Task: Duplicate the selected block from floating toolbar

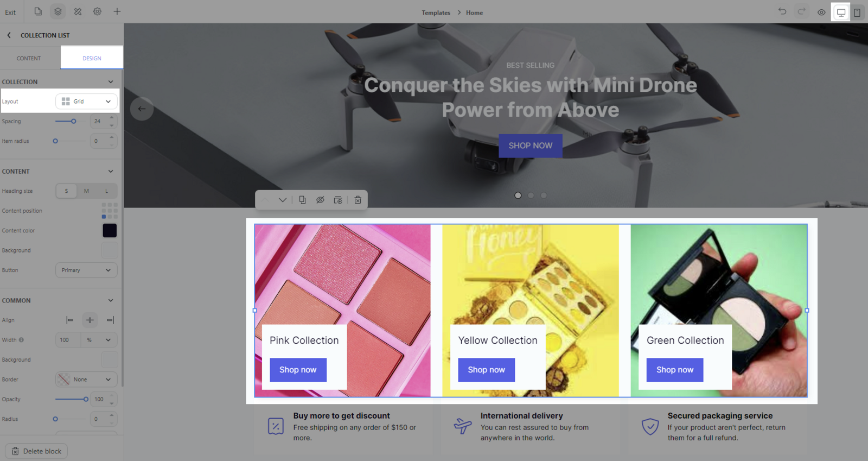Action: (x=302, y=200)
